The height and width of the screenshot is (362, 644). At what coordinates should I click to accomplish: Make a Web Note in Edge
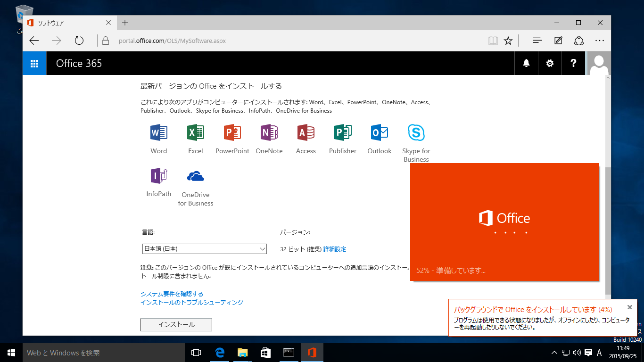(558, 41)
